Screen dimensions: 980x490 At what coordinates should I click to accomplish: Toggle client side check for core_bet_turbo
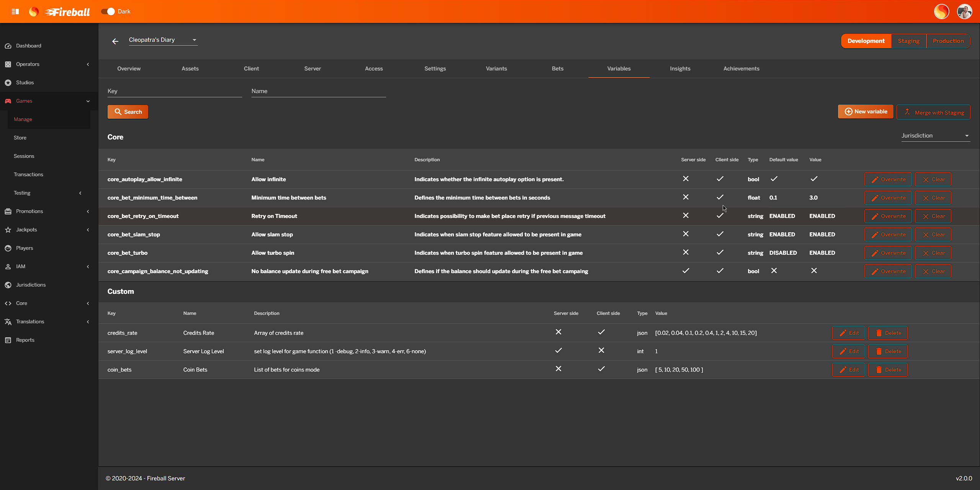720,252
